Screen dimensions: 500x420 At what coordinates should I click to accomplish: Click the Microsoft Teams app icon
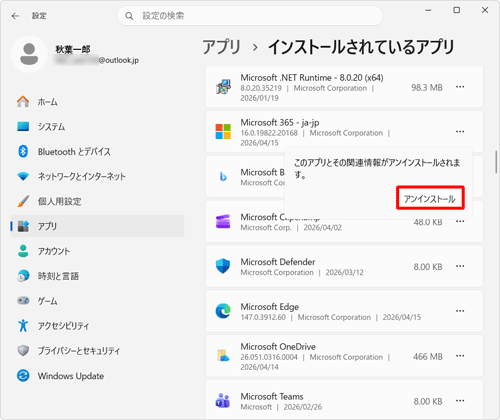pos(223,400)
